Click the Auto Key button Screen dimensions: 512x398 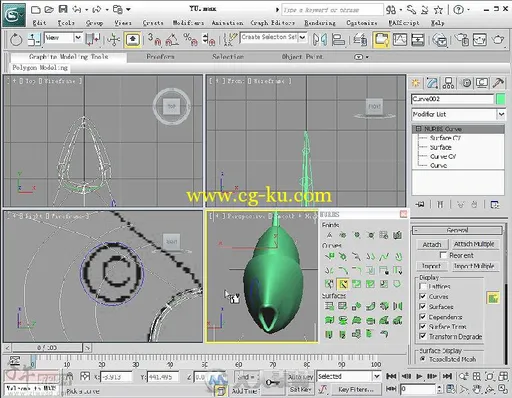click(300, 377)
